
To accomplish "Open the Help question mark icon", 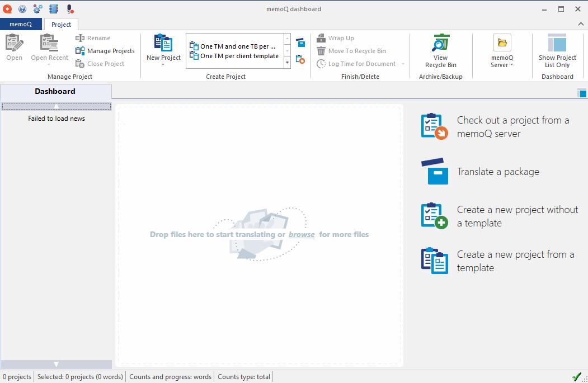I will tap(22, 8).
